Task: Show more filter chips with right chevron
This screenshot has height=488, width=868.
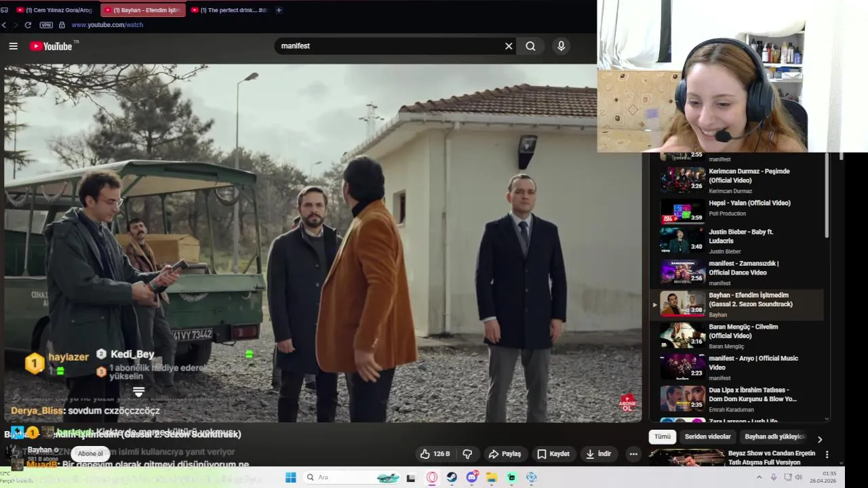Action: 819,439
